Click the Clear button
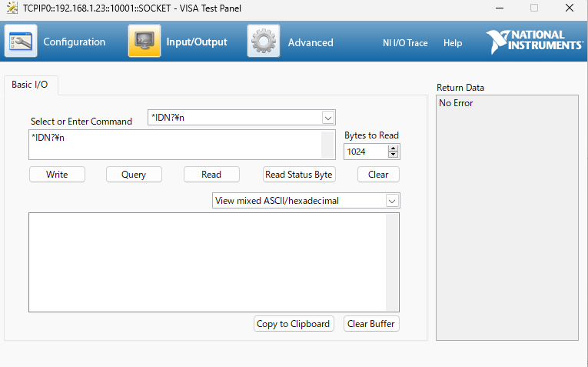The image size is (588, 367). pos(378,175)
